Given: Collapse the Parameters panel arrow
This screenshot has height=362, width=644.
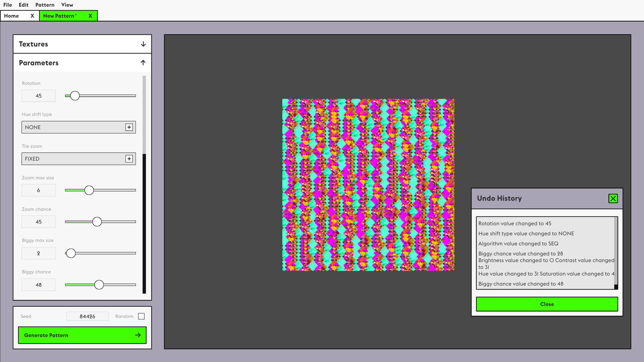Looking at the screenshot, I should [143, 63].
